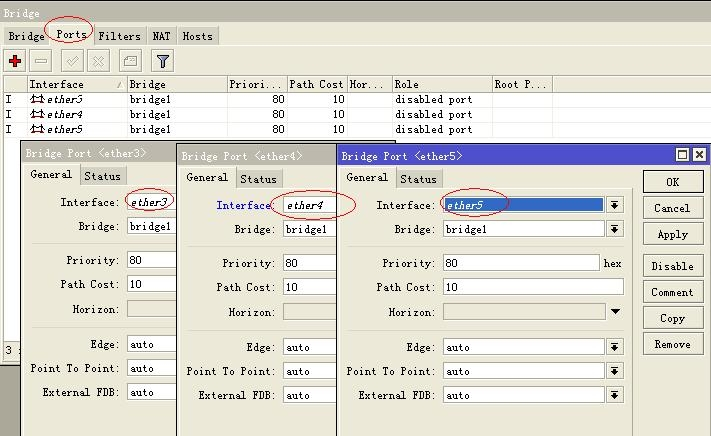Viewport: 711px width, 436px height.
Task: Click the Disable button
Action: pyautogui.click(x=672, y=266)
